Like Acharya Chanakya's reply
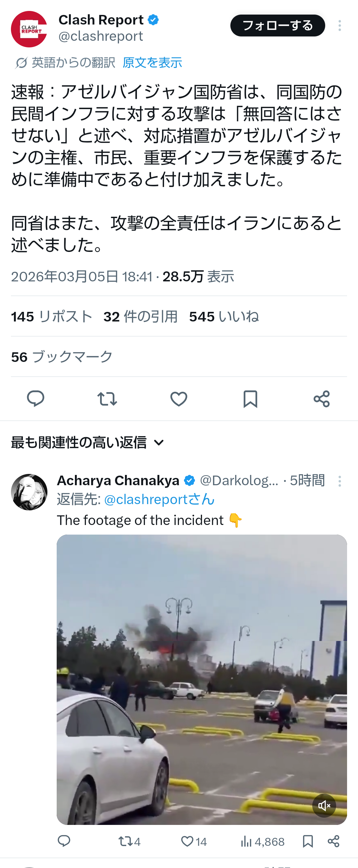This screenshot has height=868, width=358. [x=188, y=842]
